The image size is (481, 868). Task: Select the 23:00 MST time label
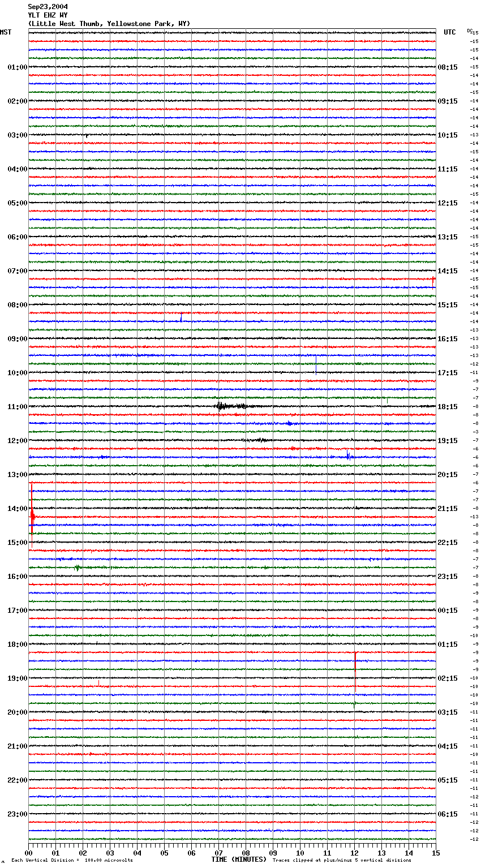[18, 814]
